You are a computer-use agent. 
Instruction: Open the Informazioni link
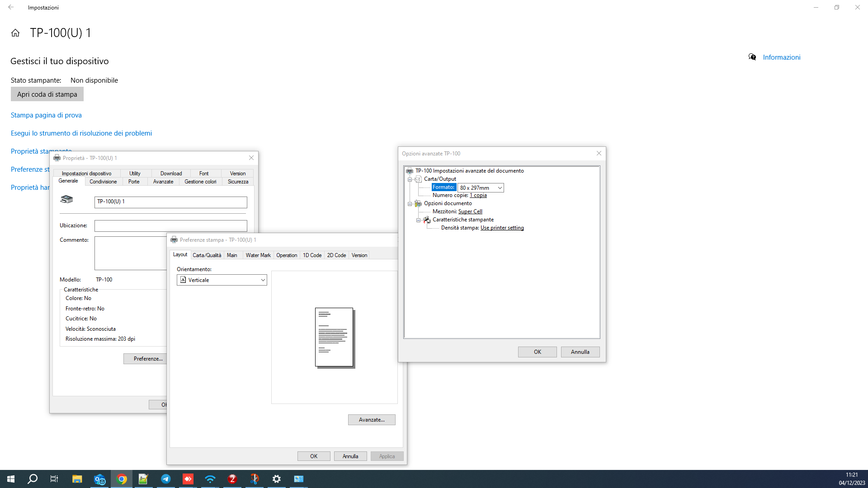click(x=782, y=57)
